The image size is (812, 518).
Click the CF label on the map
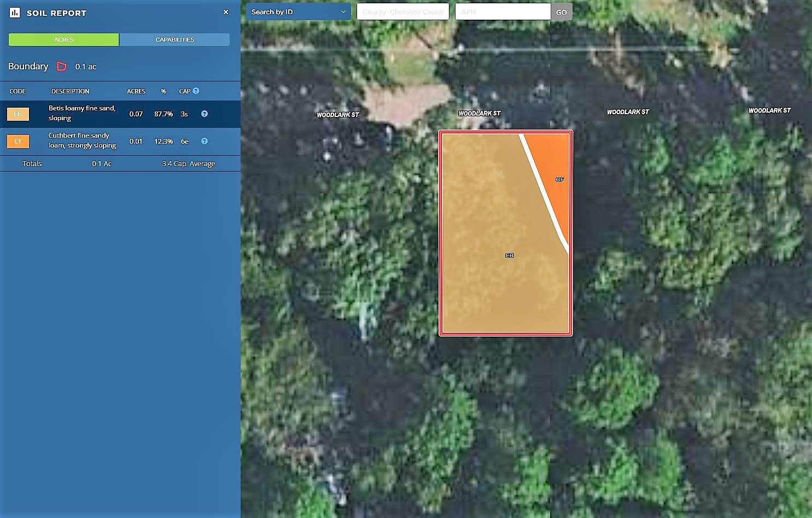(560, 179)
